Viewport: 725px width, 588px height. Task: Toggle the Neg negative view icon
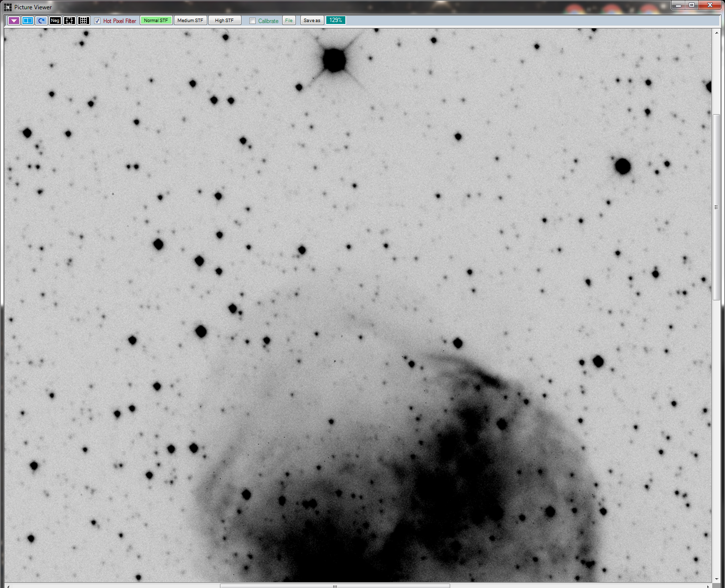[54, 21]
